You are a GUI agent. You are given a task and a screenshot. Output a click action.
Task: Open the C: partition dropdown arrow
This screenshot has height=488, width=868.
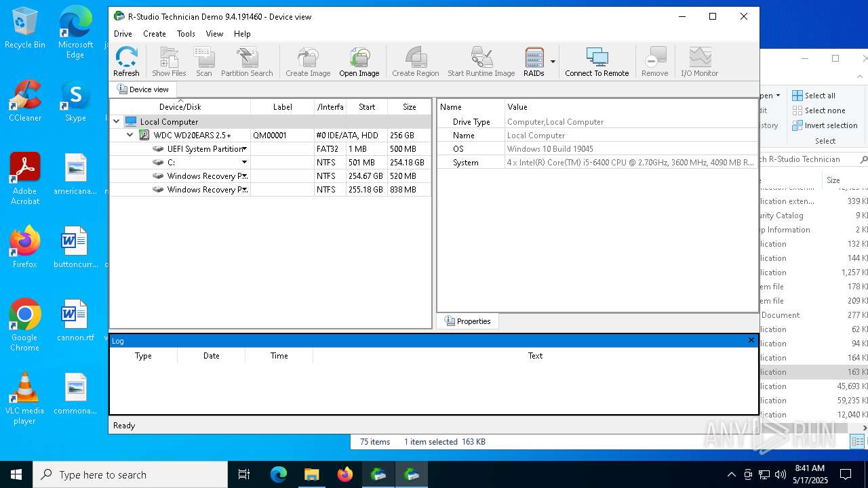coord(245,163)
